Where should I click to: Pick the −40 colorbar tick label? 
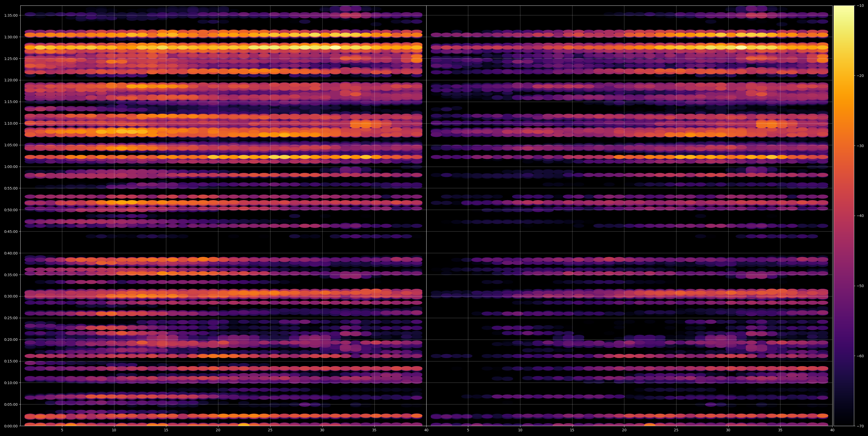tap(860, 216)
